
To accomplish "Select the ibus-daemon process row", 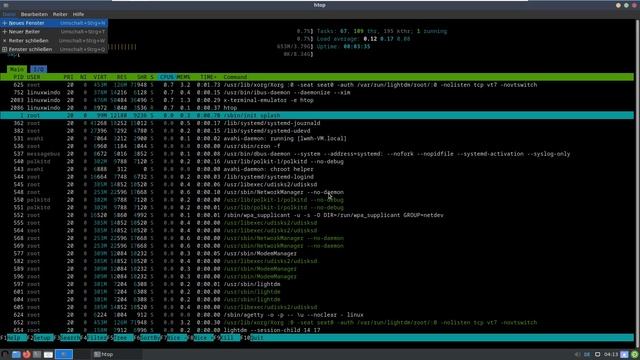I will (x=317, y=93).
